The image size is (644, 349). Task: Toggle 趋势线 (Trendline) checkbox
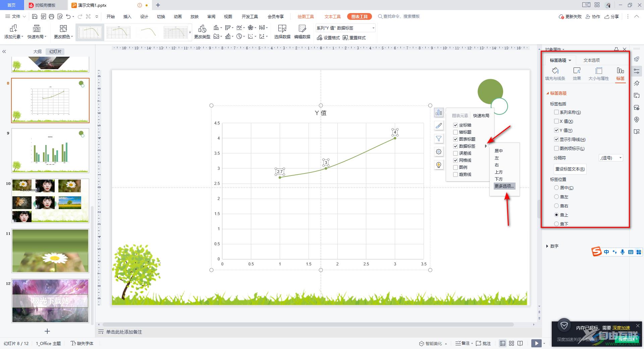coord(455,174)
